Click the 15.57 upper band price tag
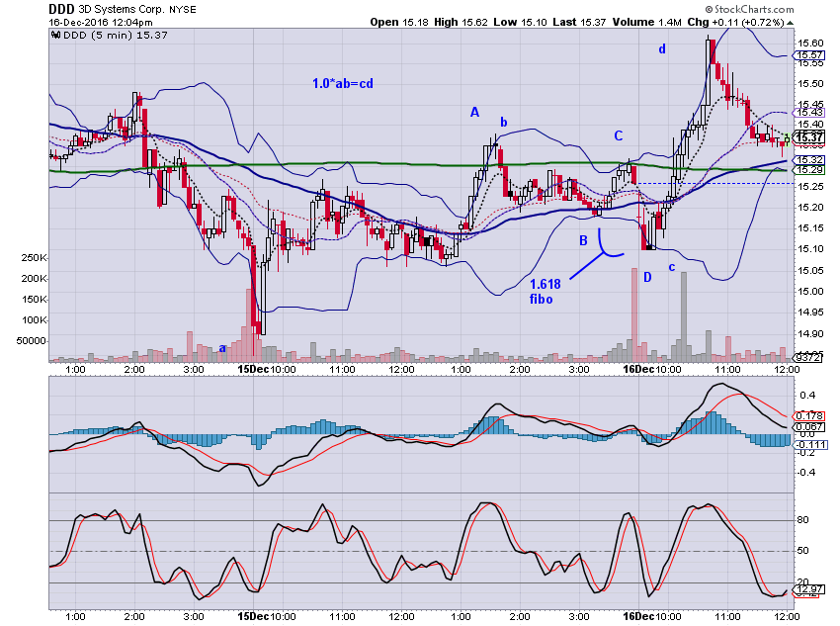 pyautogui.click(x=809, y=55)
